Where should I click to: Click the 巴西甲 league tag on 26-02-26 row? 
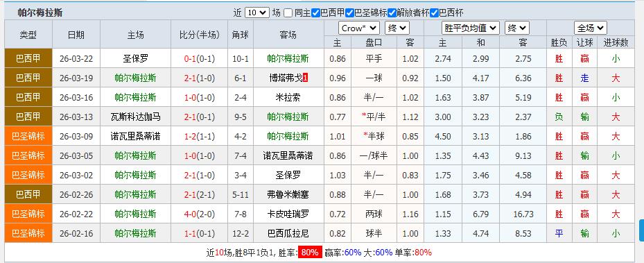28,194
